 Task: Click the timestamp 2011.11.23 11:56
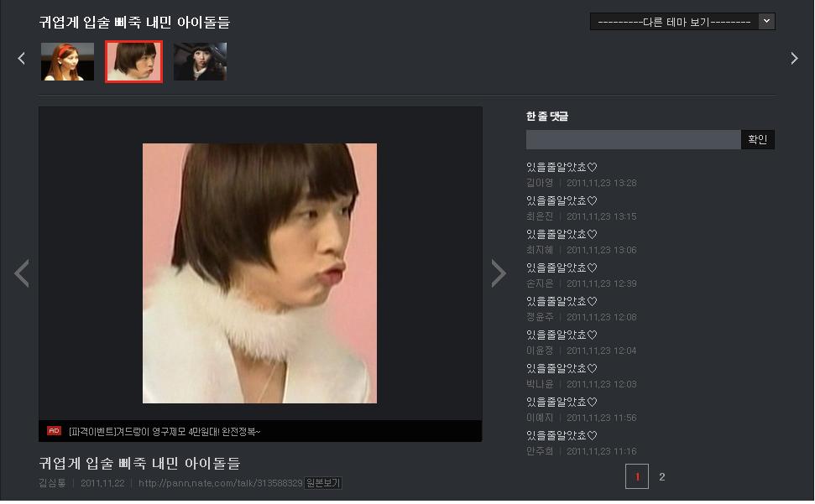click(x=601, y=418)
